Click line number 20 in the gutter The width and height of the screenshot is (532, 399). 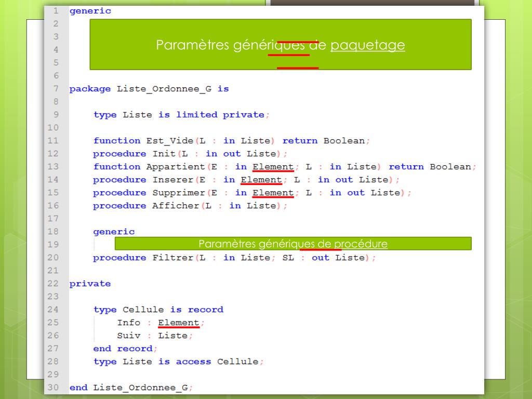click(x=53, y=258)
